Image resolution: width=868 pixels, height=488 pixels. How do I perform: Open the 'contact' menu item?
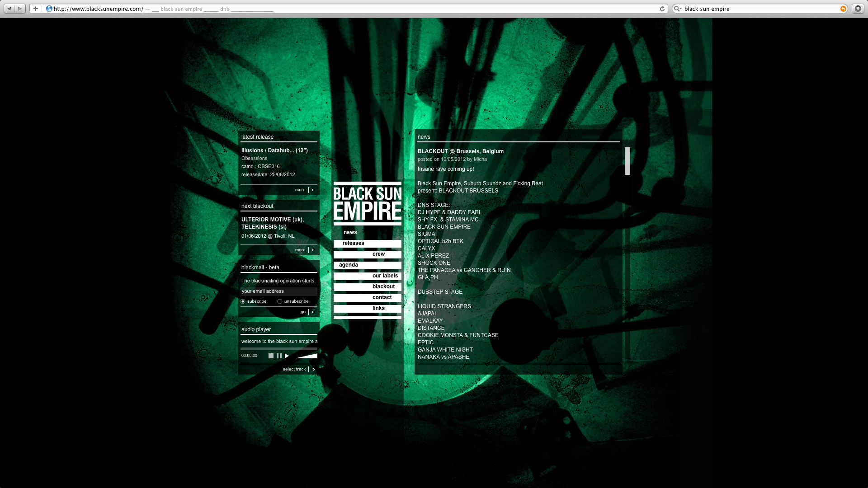click(x=368, y=298)
